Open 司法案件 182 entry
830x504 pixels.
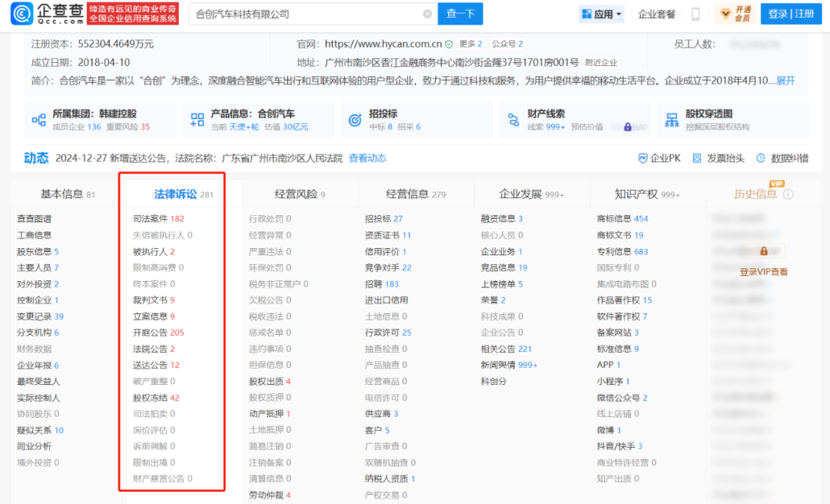point(158,219)
